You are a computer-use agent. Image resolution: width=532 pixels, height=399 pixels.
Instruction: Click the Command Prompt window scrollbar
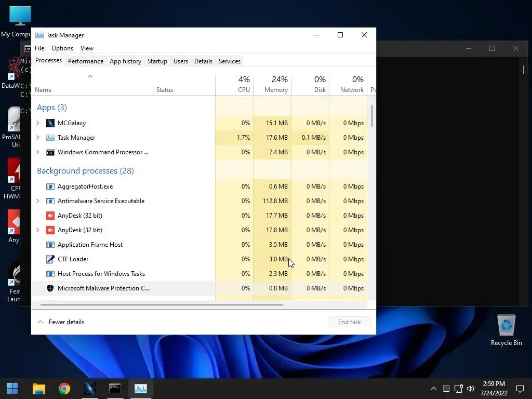pos(524,70)
